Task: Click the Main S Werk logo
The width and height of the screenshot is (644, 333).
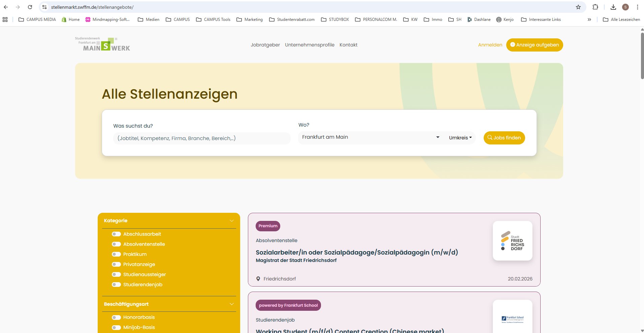Action: [102, 44]
